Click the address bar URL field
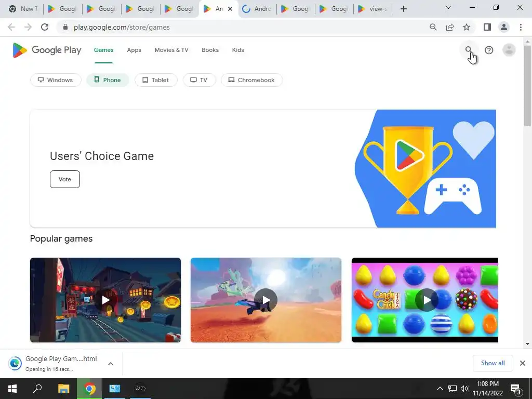Image resolution: width=532 pixels, height=399 pixels. pyautogui.click(x=244, y=27)
